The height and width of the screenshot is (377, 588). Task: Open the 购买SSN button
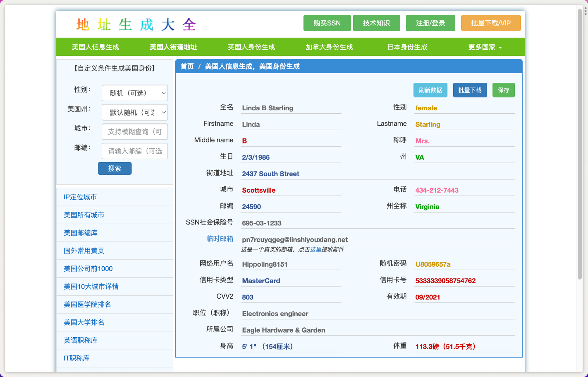(327, 23)
